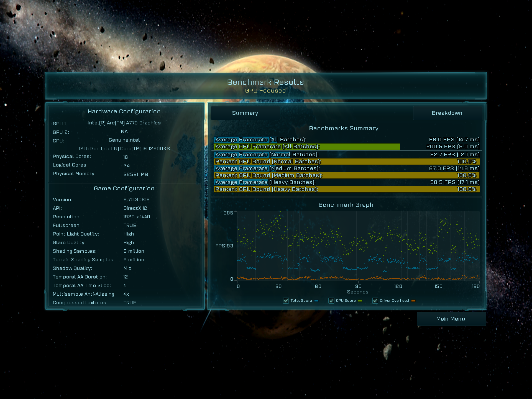This screenshot has width=532, height=399.
Task: Click the 150 seconds axis tick label
Action: 438,286
